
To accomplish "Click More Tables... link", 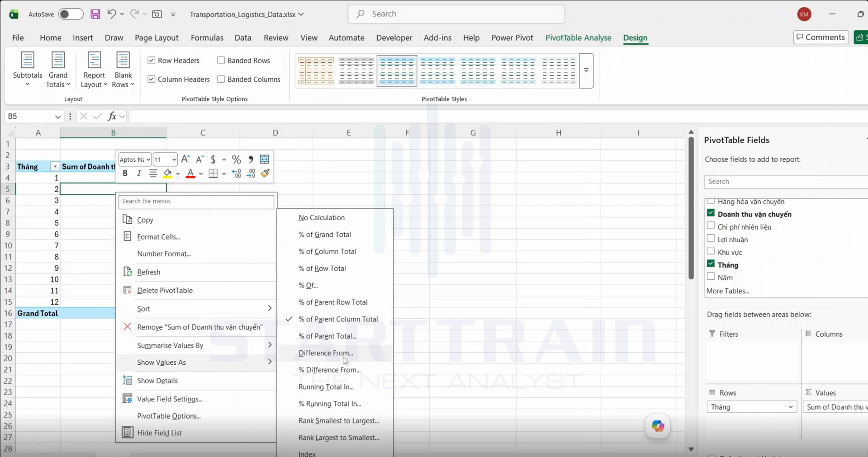I will pos(727,291).
